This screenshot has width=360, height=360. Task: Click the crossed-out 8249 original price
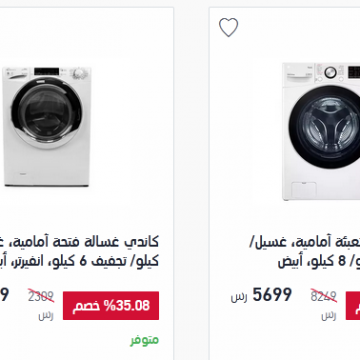click(x=323, y=296)
